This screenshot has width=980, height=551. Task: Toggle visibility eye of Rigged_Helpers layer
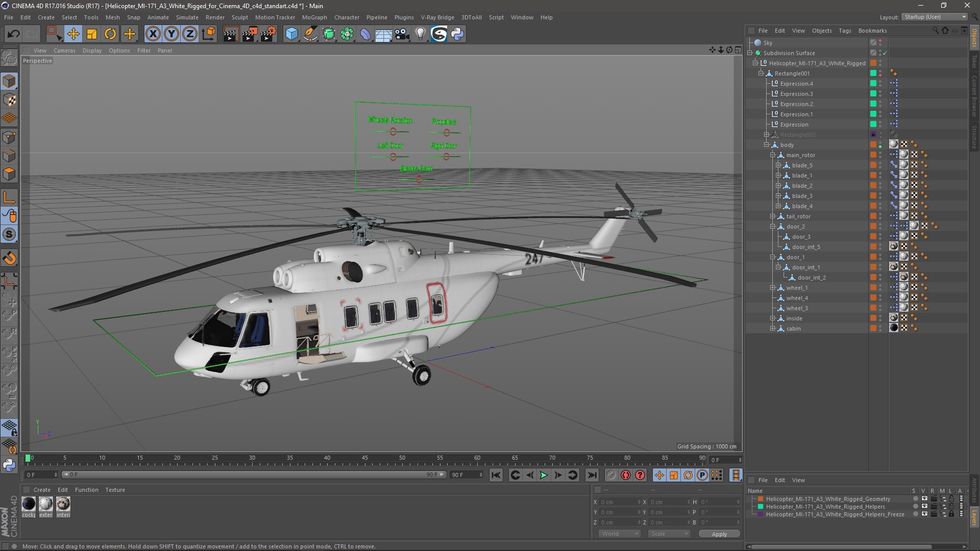(924, 507)
